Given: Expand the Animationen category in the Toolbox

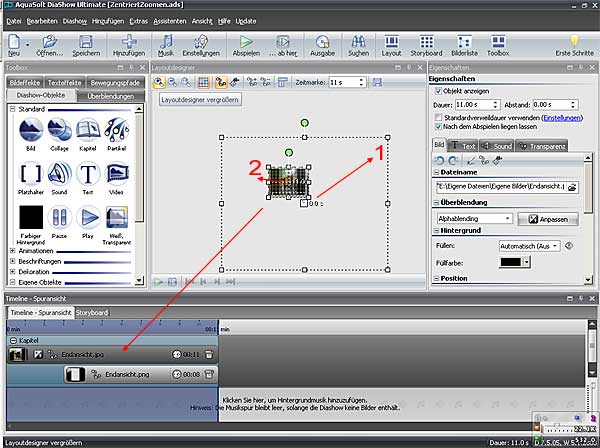Looking at the screenshot, I should [13, 253].
